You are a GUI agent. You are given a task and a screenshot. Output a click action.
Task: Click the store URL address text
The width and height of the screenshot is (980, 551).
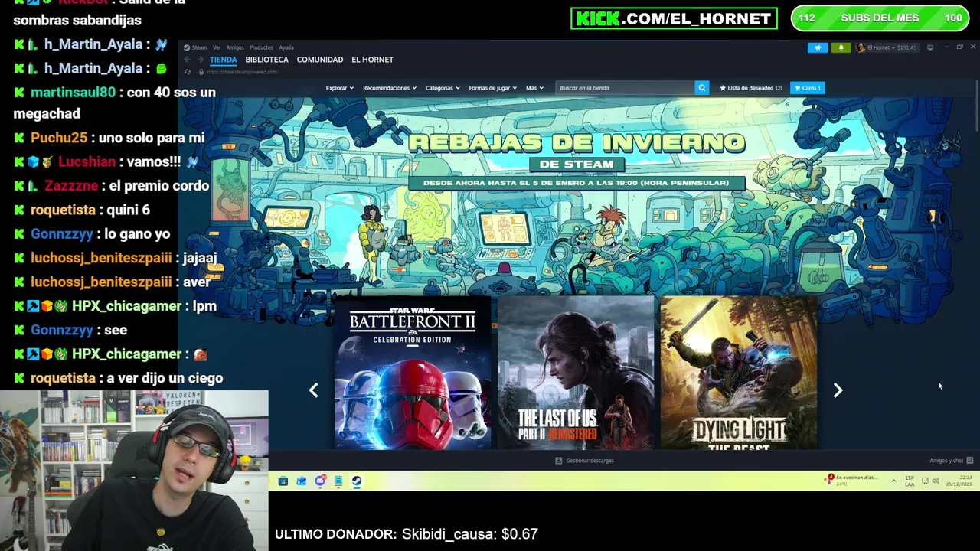[242, 72]
